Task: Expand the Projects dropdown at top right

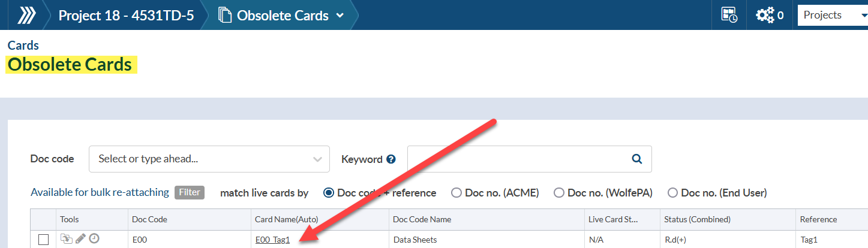Action: [831, 15]
